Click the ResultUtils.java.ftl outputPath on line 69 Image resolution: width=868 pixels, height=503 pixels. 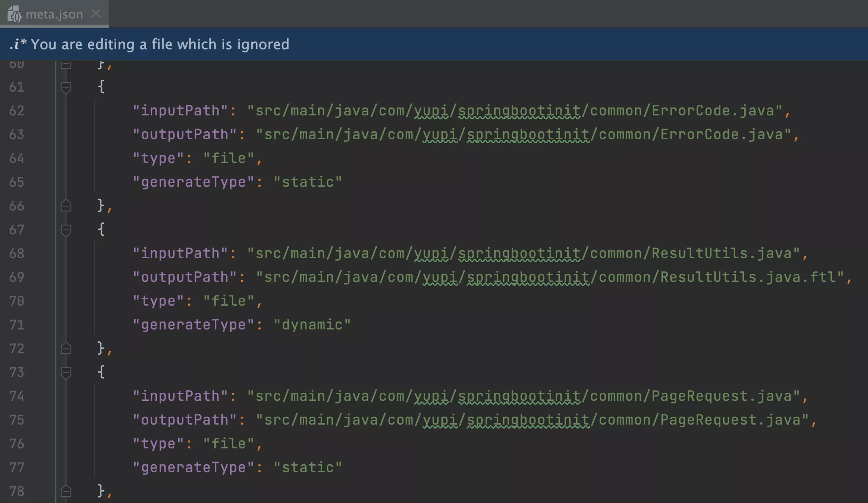pos(550,277)
